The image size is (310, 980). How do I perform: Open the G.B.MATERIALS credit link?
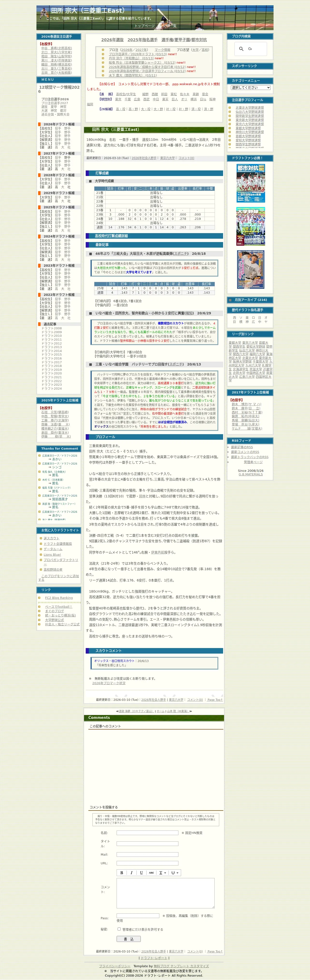pos(251,474)
